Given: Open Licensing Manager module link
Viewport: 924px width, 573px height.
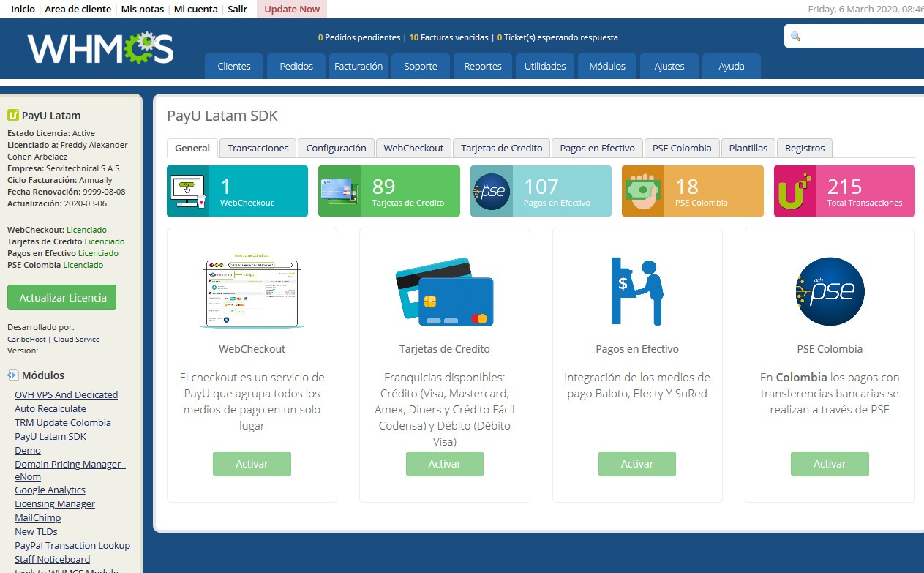Looking at the screenshot, I should coord(55,503).
